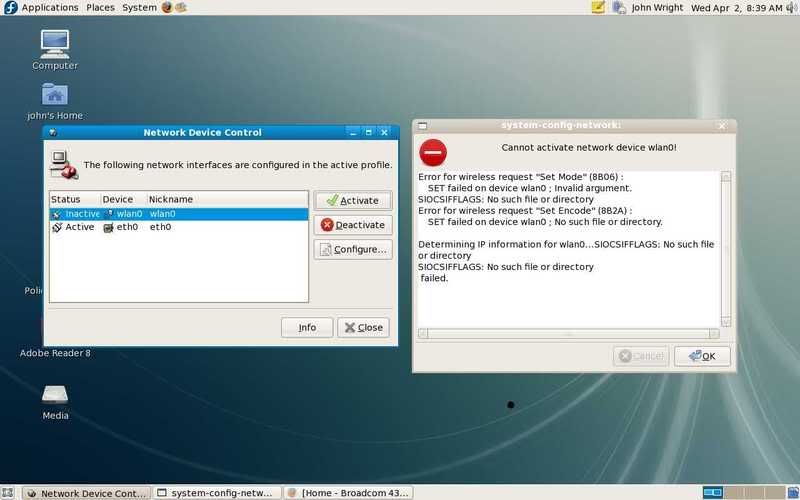
Task: Open John Wright user menu
Action: [657, 8]
